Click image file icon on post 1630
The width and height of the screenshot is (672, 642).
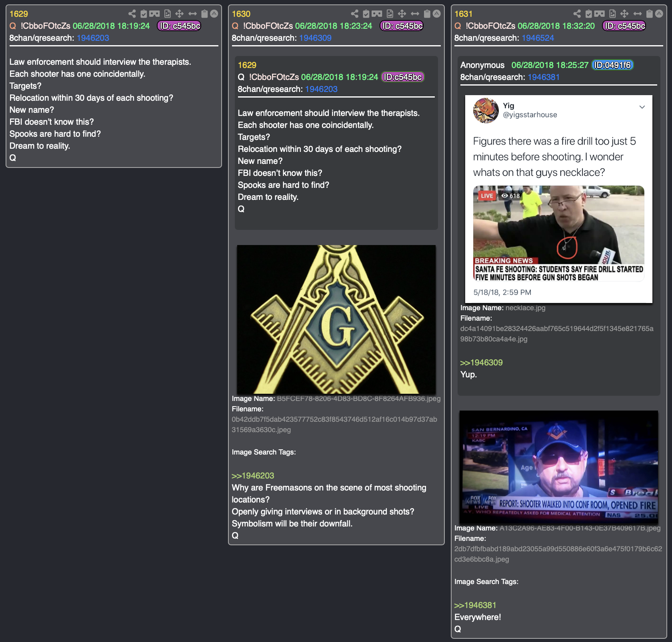click(390, 14)
